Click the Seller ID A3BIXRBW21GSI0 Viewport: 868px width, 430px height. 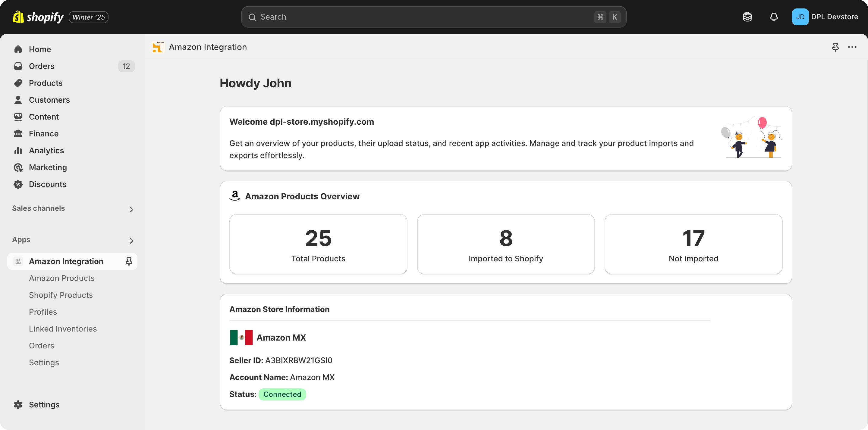(x=299, y=360)
